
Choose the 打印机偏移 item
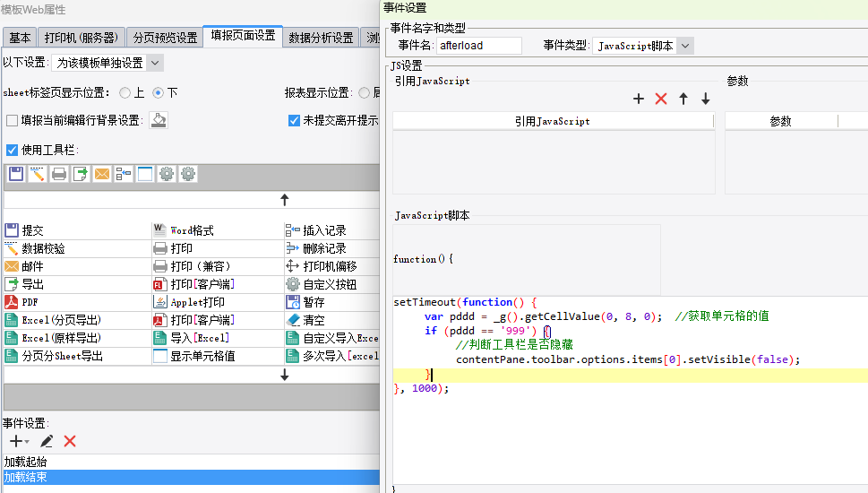[322, 266]
